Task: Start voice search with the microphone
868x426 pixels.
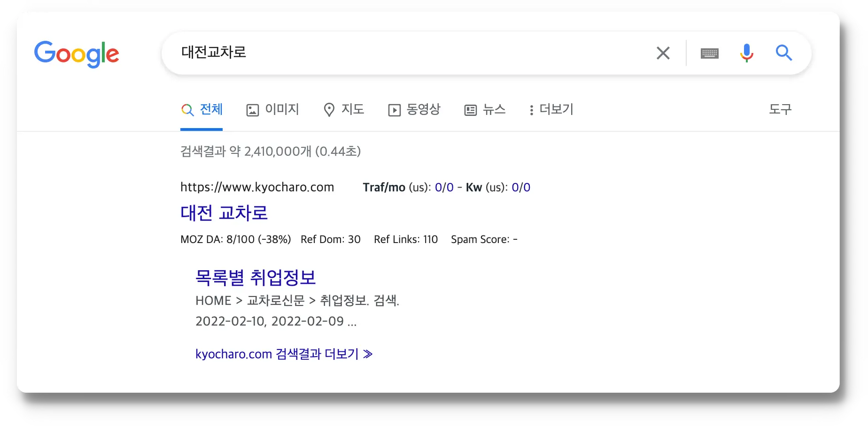Action: [x=746, y=53]
